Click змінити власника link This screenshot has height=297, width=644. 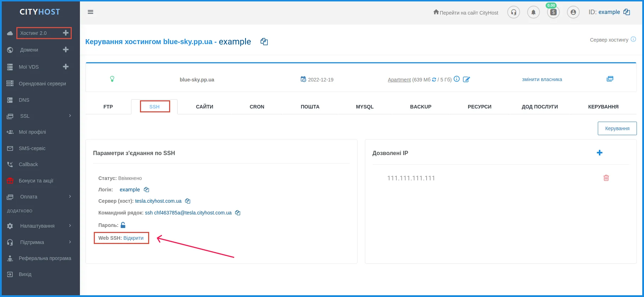542,79
